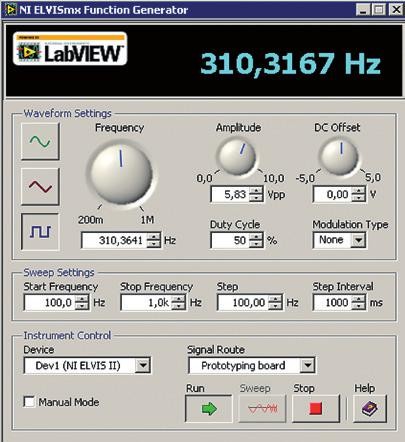Click the red Stop button
The image size is (405, 442).
(x=316, y=409)
